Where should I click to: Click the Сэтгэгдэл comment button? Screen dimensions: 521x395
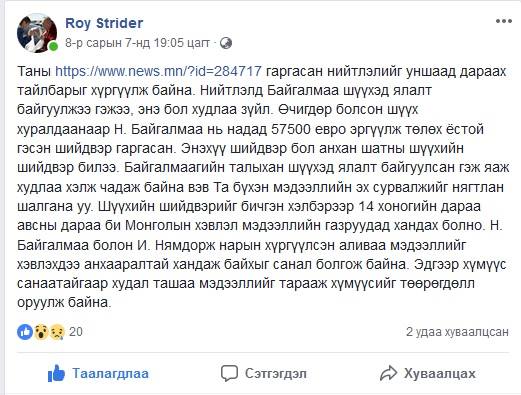tap(263, 373)
